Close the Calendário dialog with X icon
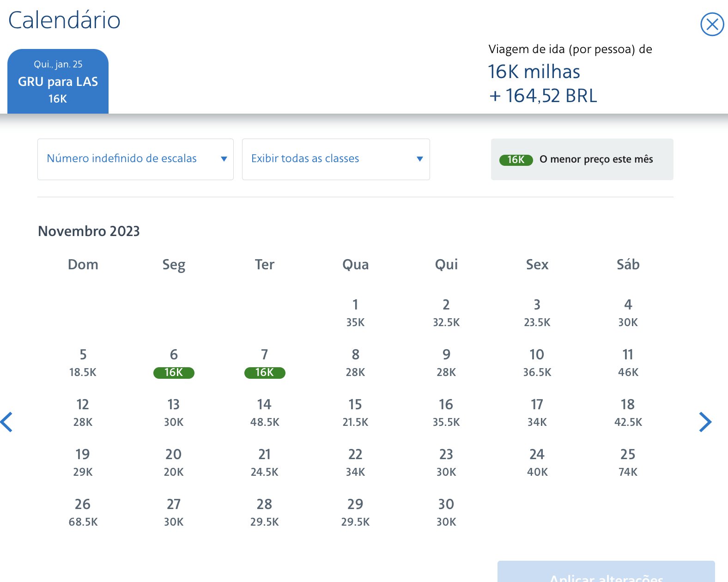 [x=712, y=24]
